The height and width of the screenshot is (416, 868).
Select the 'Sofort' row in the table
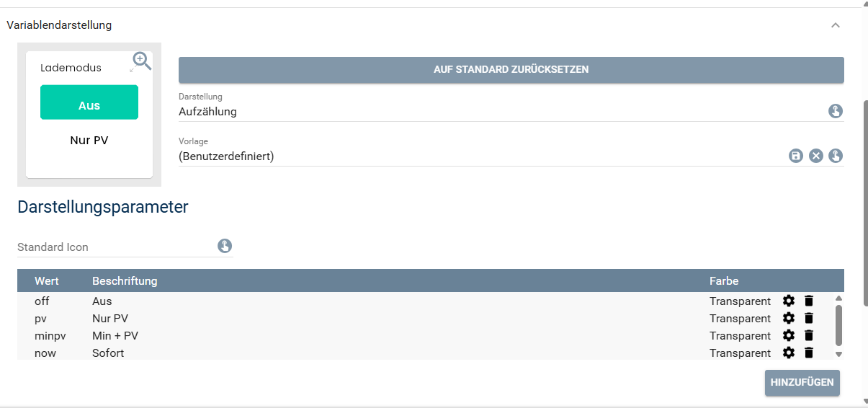point(108,353)
